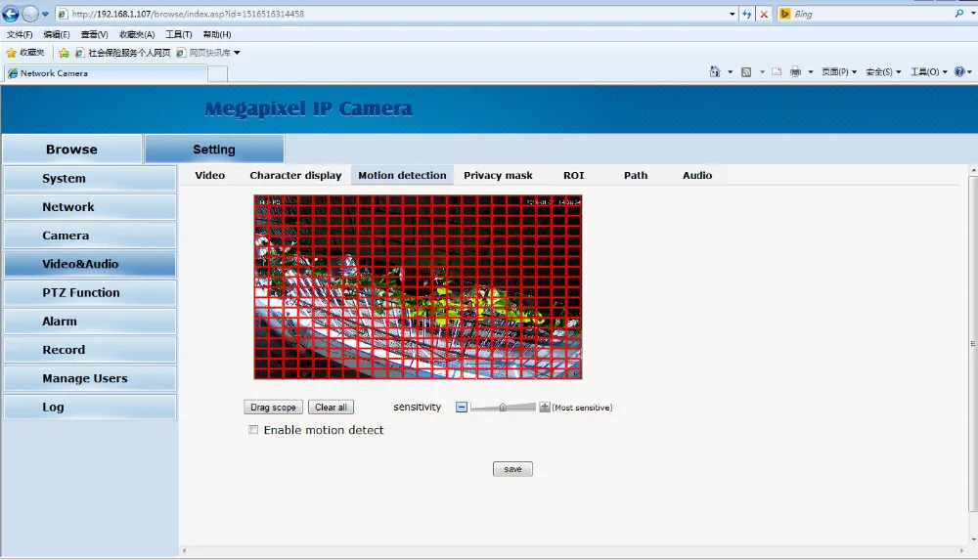This screenshot has height=560, width=978.
Task: Select the Character display sub-tab
Action: click(x=295, y=175)
